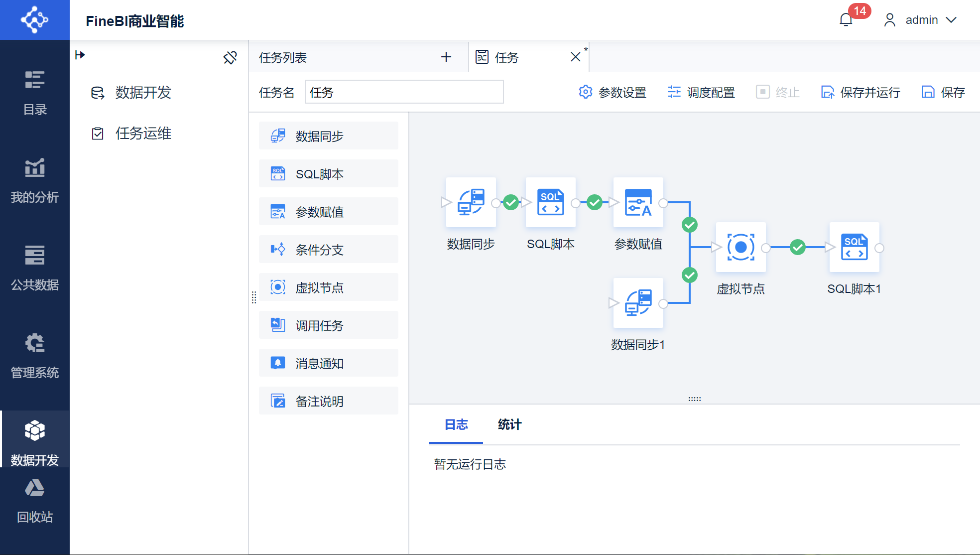Expand the admin user dropdown
The image size is (980, 555).
[921, 20]
